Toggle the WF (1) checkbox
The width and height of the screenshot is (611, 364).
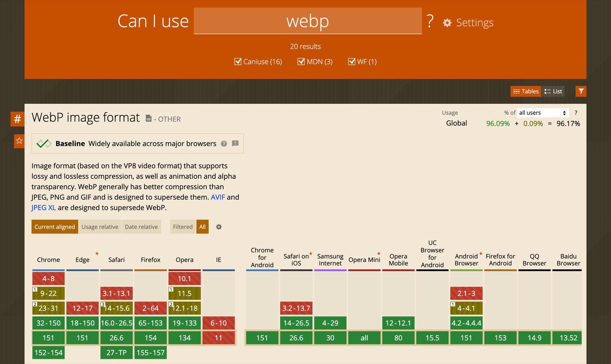pyautogui.click(x=351, y=61)
